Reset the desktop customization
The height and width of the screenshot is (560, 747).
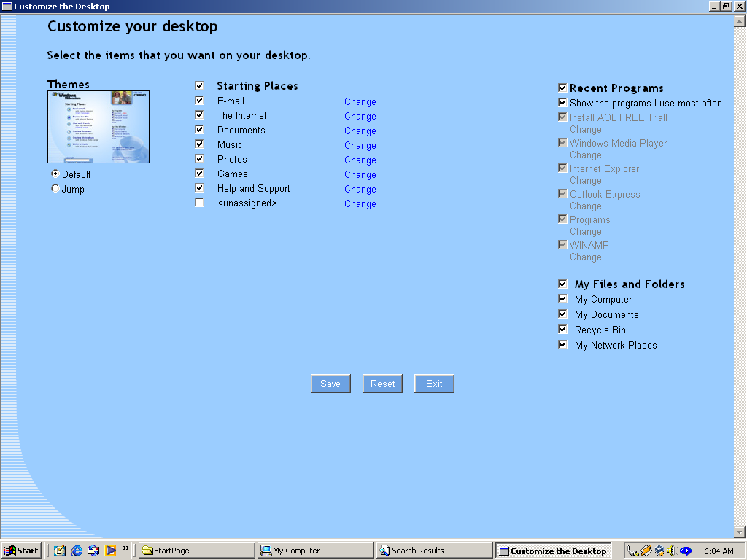tap(382, 383)
